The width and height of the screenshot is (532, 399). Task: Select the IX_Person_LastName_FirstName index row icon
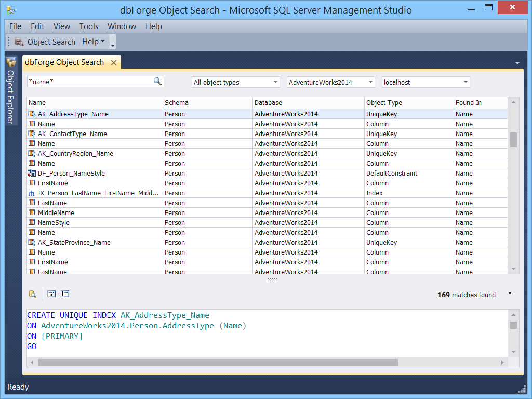click(x=32, y=193)
